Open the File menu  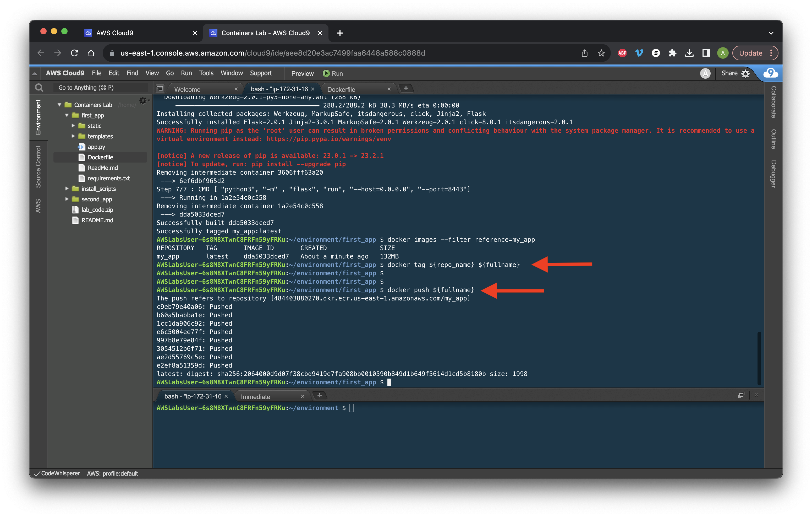click(x=96, y=73)
